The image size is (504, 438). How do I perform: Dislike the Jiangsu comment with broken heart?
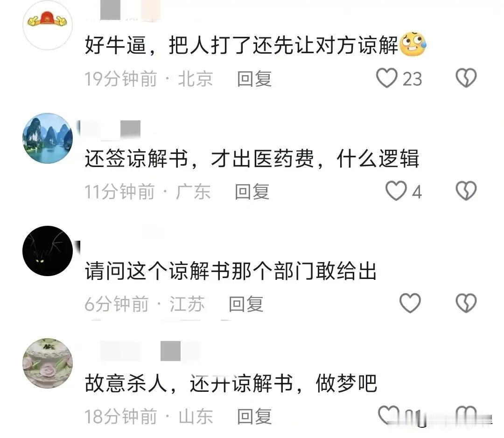point(466,303)
